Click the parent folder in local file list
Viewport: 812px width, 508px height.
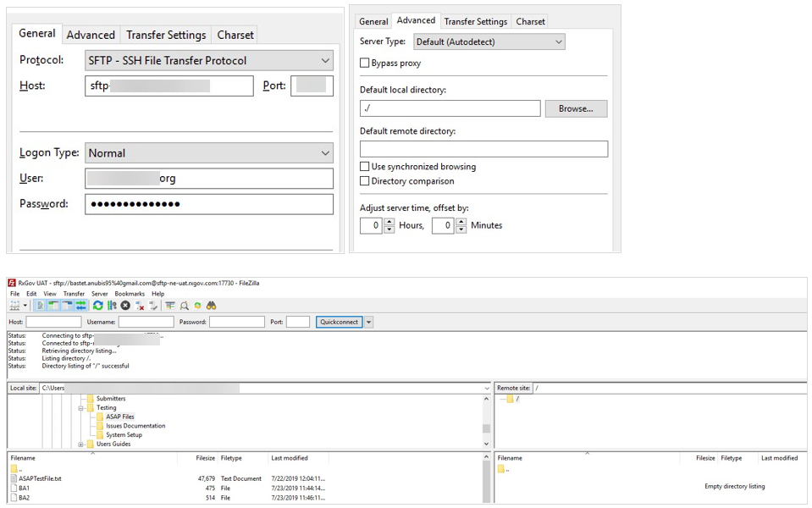[x=16, y=469]
